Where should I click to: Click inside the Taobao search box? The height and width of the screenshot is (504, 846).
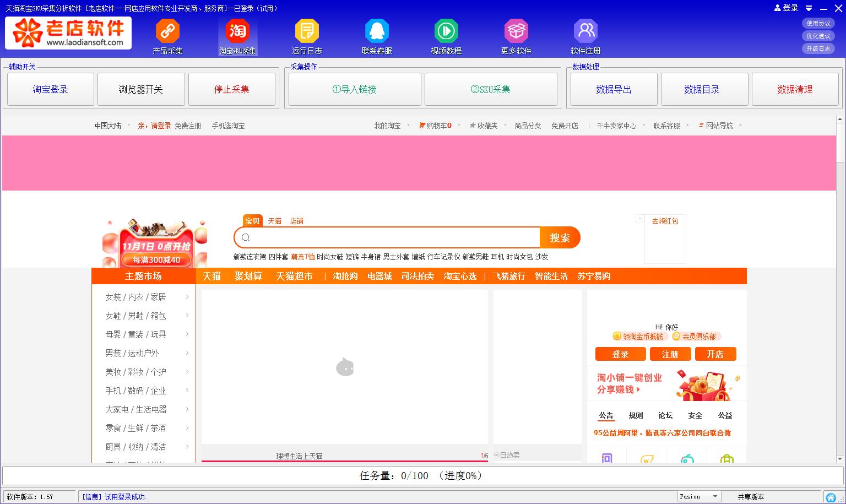386,237
